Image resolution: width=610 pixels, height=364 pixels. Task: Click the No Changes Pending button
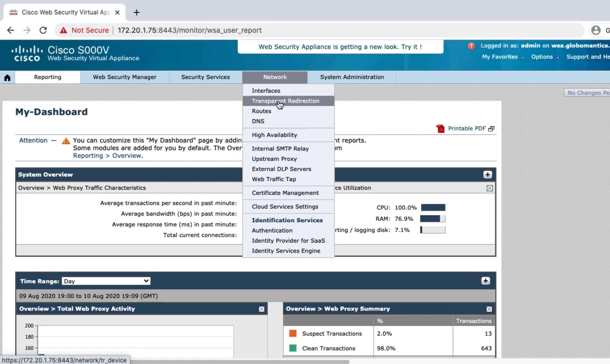(x=587, y=93)
